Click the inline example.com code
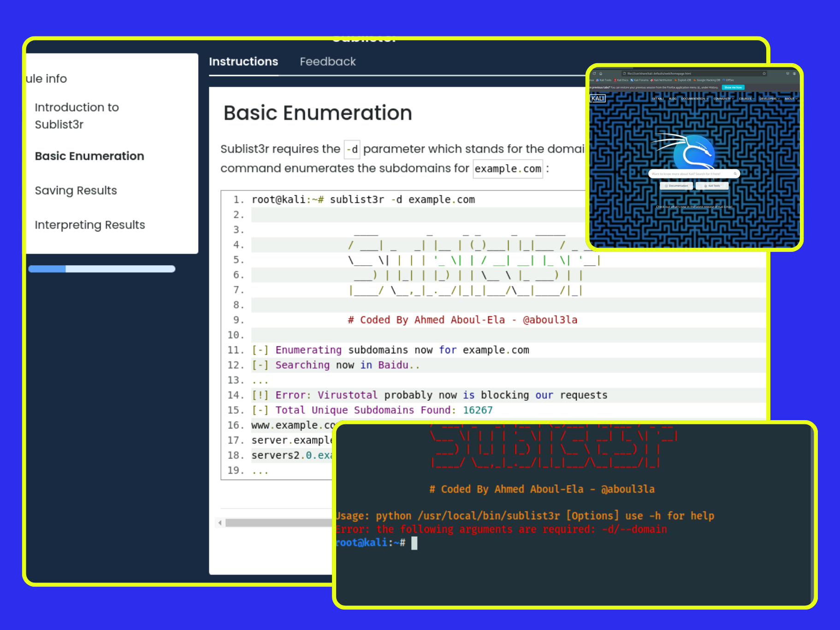Image resolution: width=840 pixels, height=630 pixels. point(508,168)
